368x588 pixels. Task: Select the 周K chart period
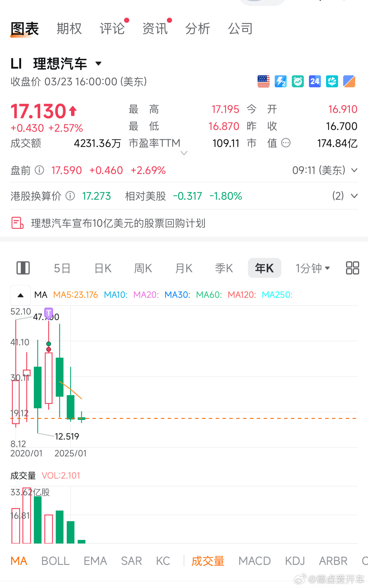point(143,268)
